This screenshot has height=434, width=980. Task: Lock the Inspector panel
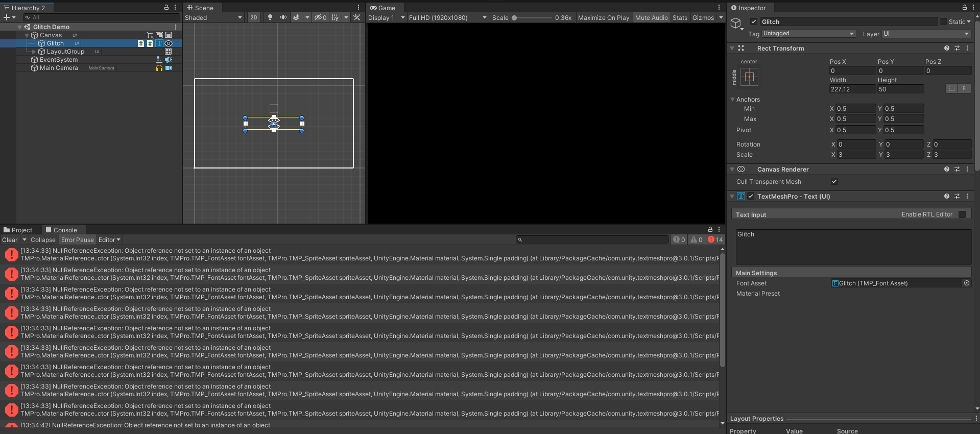964,8
